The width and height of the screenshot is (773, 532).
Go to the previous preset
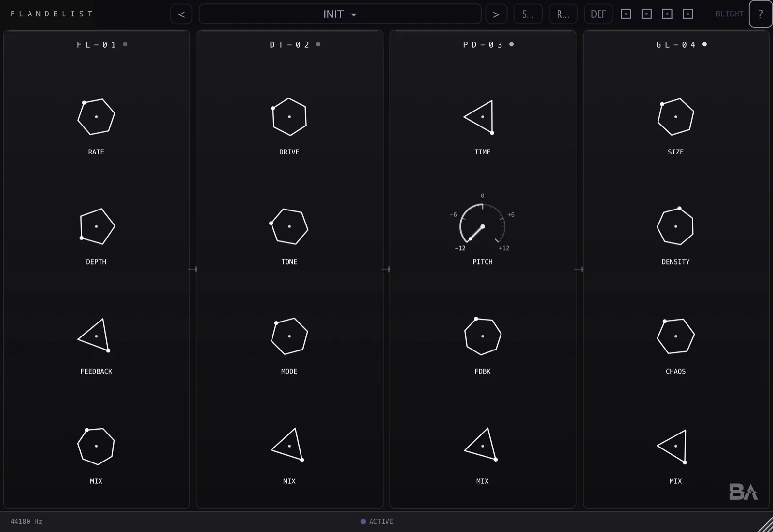(181, 14)
